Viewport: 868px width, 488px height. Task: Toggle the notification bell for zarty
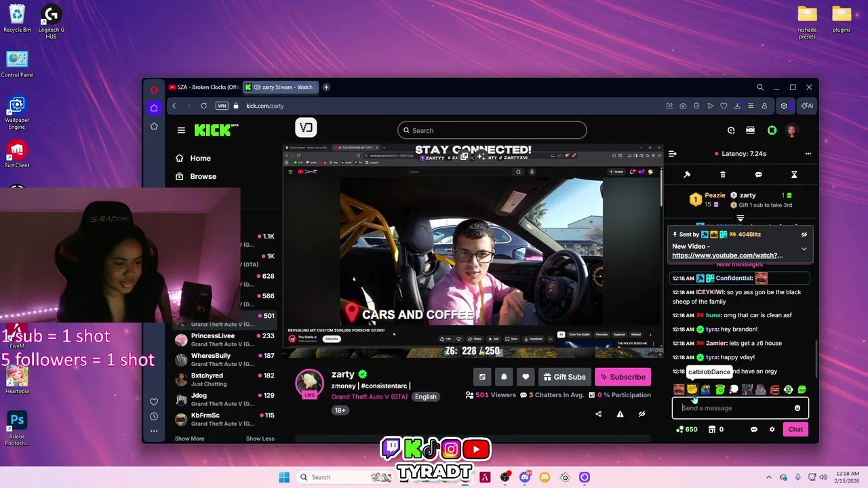pyautogui.click(x=504, y=377)
